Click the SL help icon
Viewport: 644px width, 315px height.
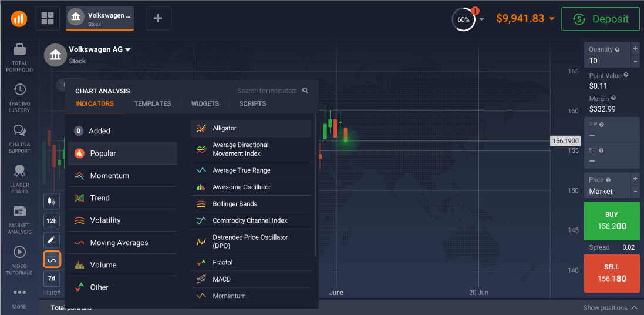pyautogui.click(x=601, y=150)
